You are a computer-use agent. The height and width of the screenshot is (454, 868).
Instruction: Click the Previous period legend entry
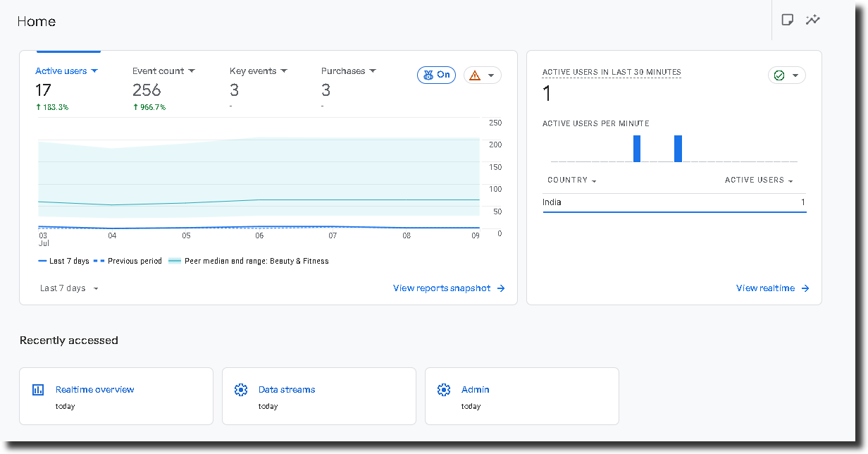(128, 261)
